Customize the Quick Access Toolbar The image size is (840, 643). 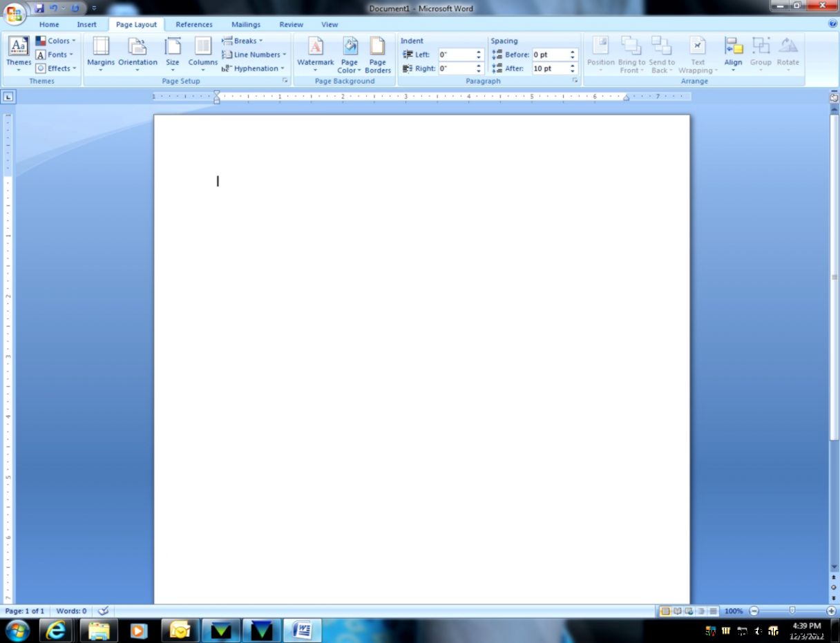pyautogui.click(x=94, y=8)
